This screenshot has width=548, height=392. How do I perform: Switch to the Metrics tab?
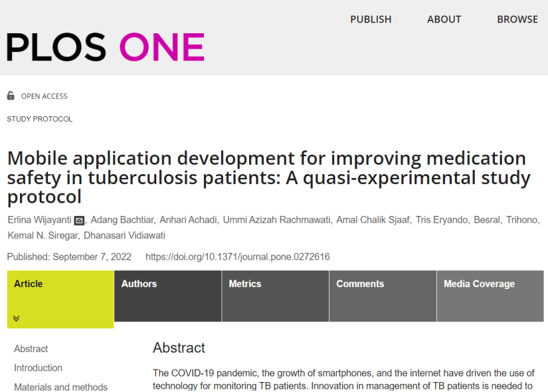[x=245, y=284]
